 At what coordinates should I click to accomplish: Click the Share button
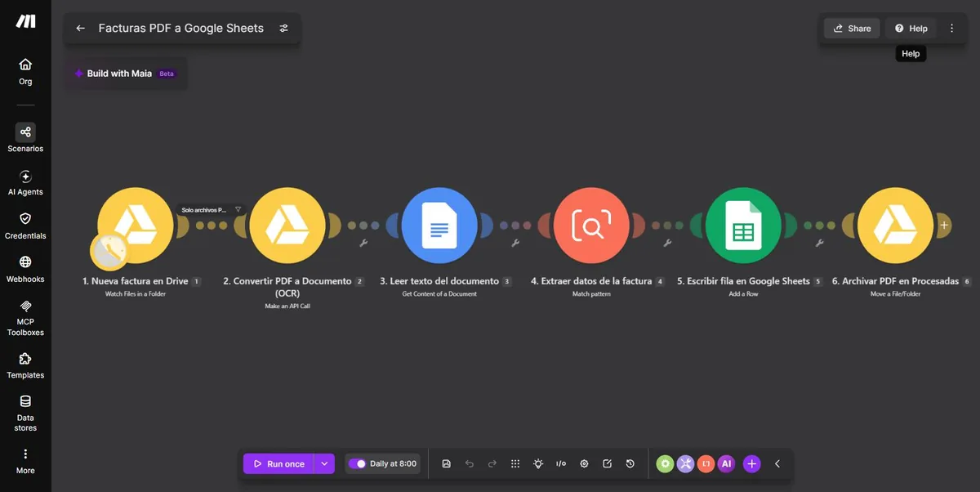(x=852, y=28)
